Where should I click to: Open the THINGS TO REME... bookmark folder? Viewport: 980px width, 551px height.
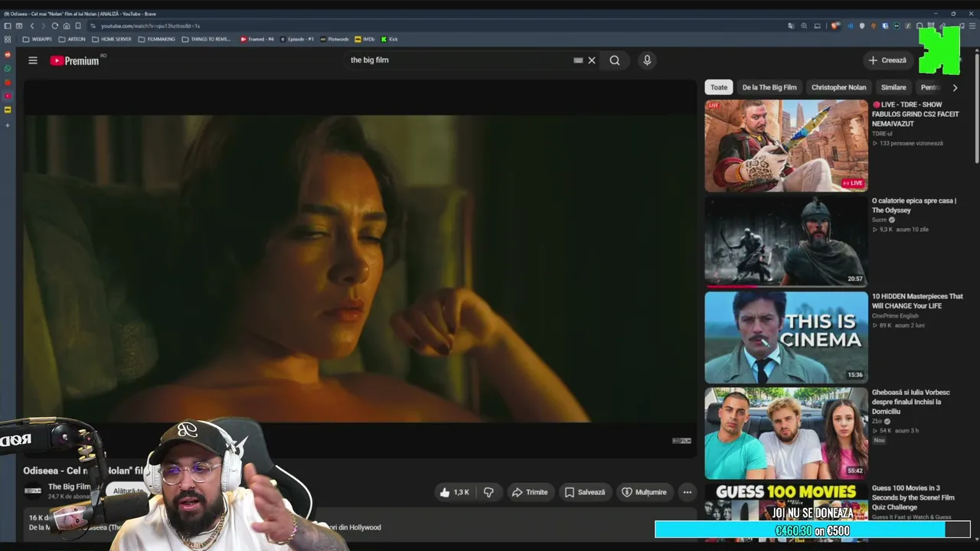pos(206,39)
